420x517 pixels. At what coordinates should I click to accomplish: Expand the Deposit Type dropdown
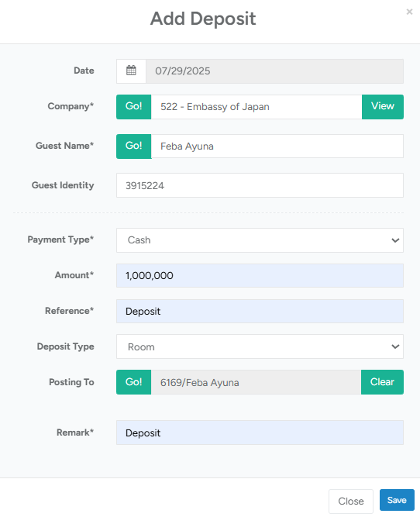(x=260, y=346)
